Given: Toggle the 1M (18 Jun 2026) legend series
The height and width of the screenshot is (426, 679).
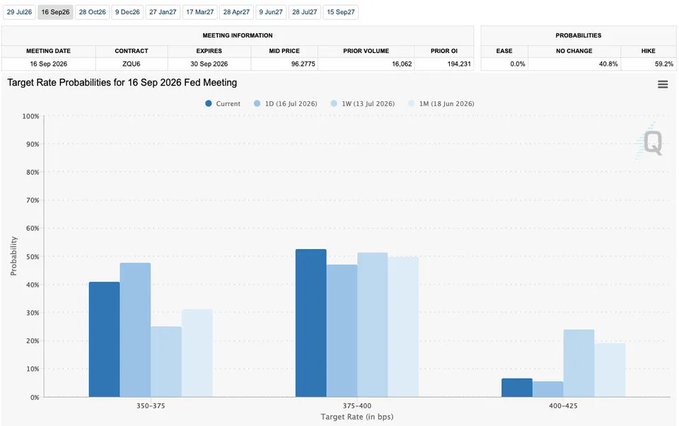Looking at the screenshot, I should pyautogui.click(x=441, y=104).
